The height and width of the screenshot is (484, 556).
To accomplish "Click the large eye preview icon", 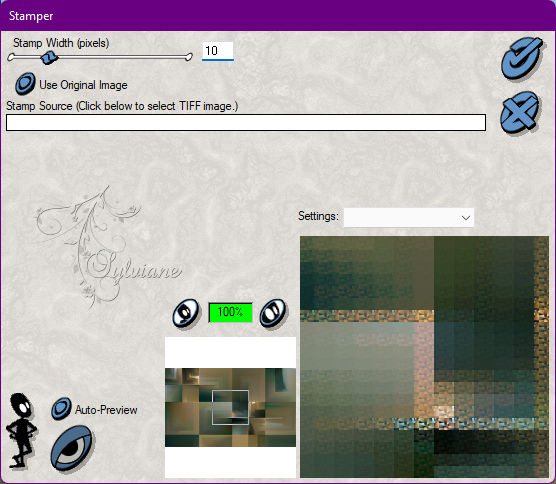I will coord(72,448).
